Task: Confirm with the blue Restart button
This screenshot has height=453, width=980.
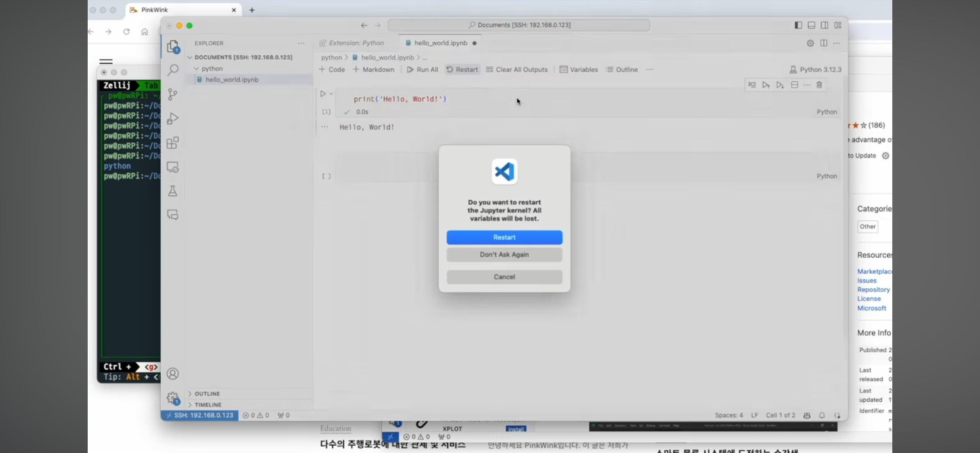Action: [x=504, y=237]
